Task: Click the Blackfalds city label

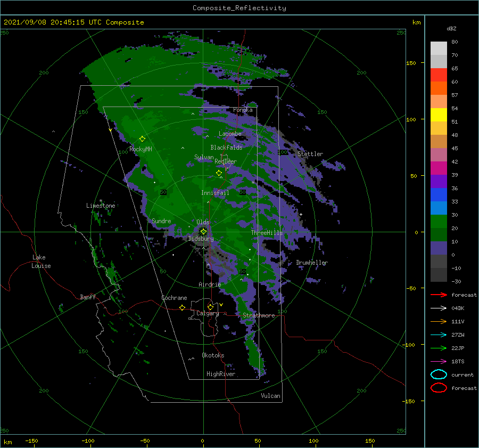Action: 226,148
